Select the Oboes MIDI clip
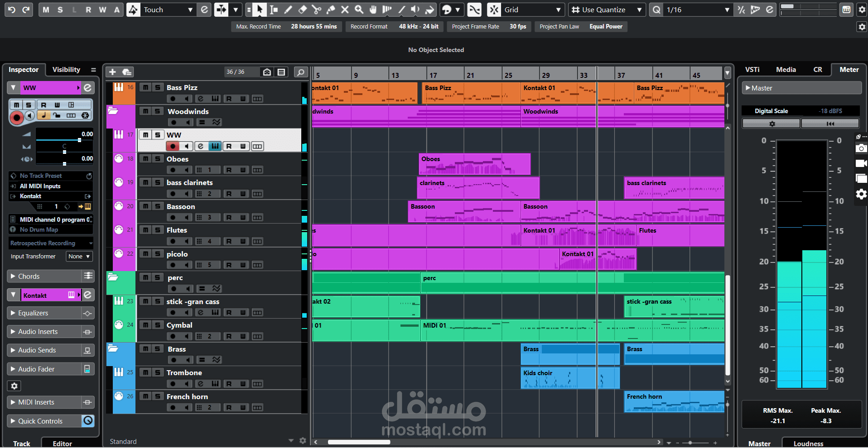Viewport: 868px width, 448px height. tap(474, 164)
